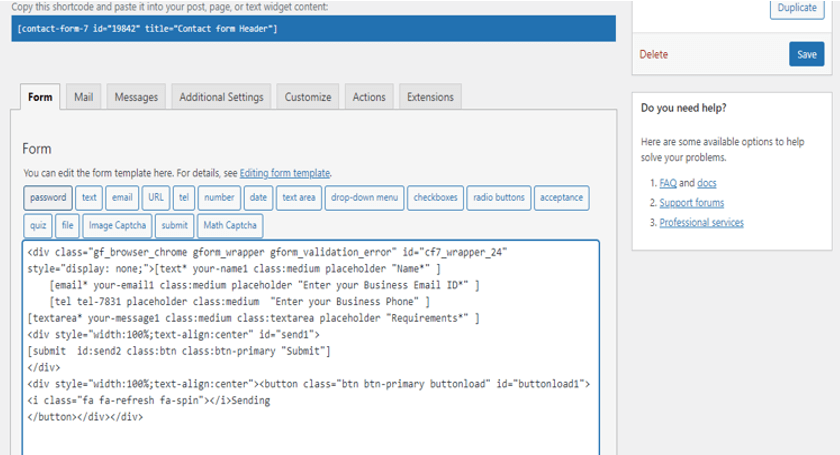The width and height of the screenshot is (840, 455).
Task: Add a drop-down menu tag
Action: (x=365, y=198)
